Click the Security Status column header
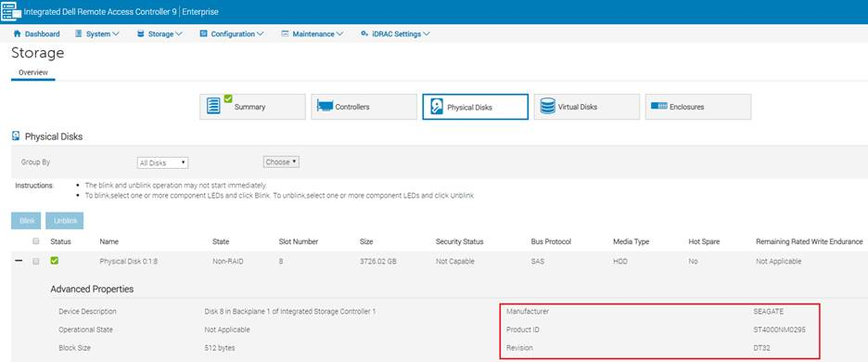Viewport: 868px width, 362px height. [459, 241]
